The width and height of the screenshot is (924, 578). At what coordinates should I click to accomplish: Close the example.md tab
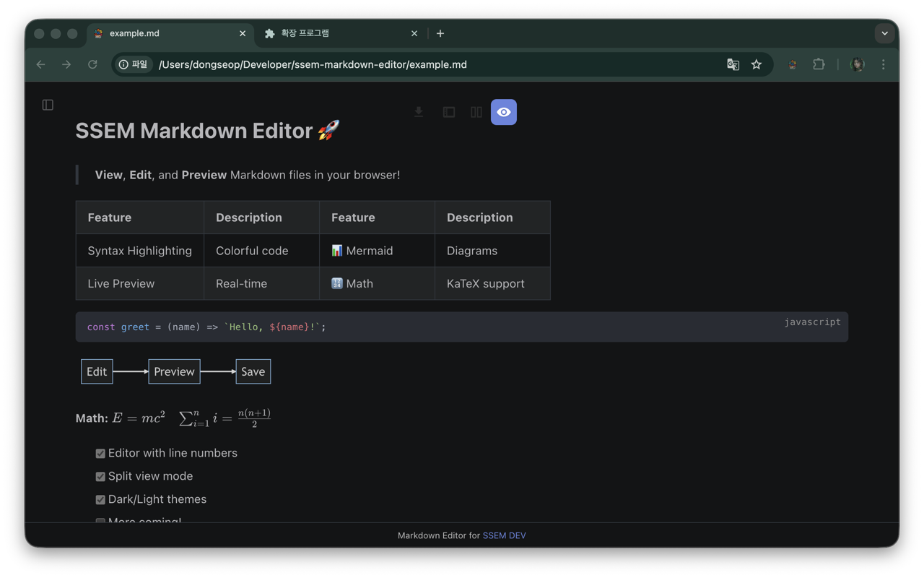[243, 33]
